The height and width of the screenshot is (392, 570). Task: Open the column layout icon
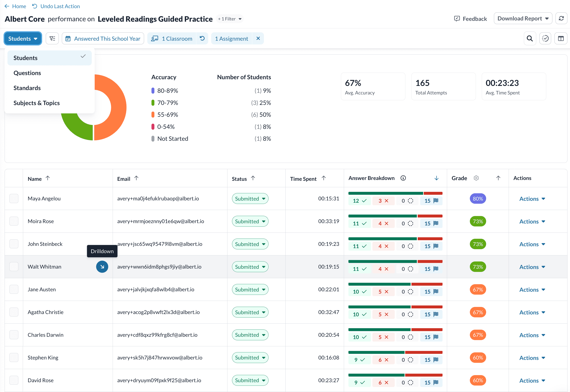[x=561, y=39]
